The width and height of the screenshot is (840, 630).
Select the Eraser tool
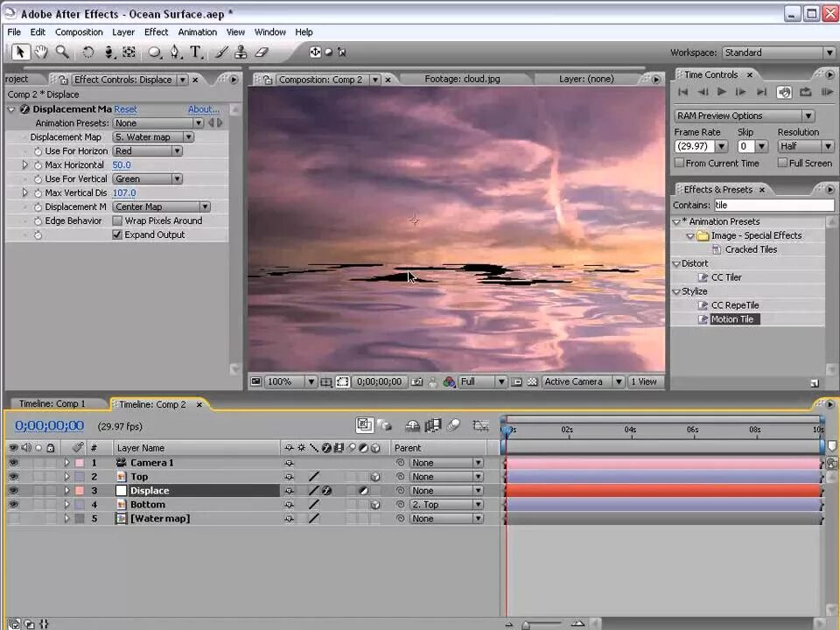(x=261, y=52)
